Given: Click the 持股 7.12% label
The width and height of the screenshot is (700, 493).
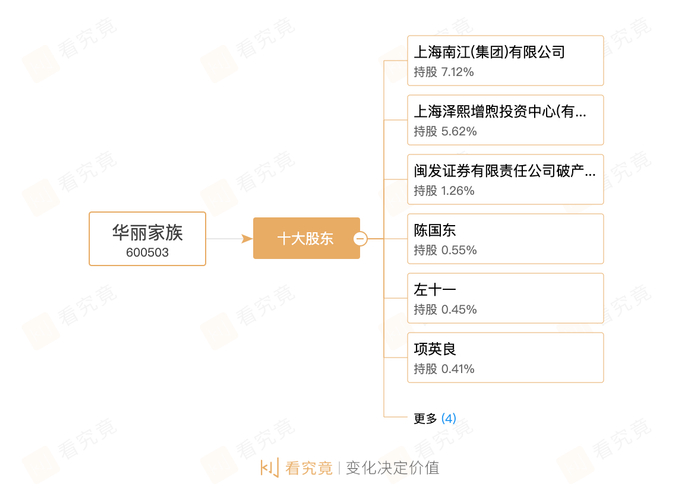Looking at the screenshot, I should [444, 72].
